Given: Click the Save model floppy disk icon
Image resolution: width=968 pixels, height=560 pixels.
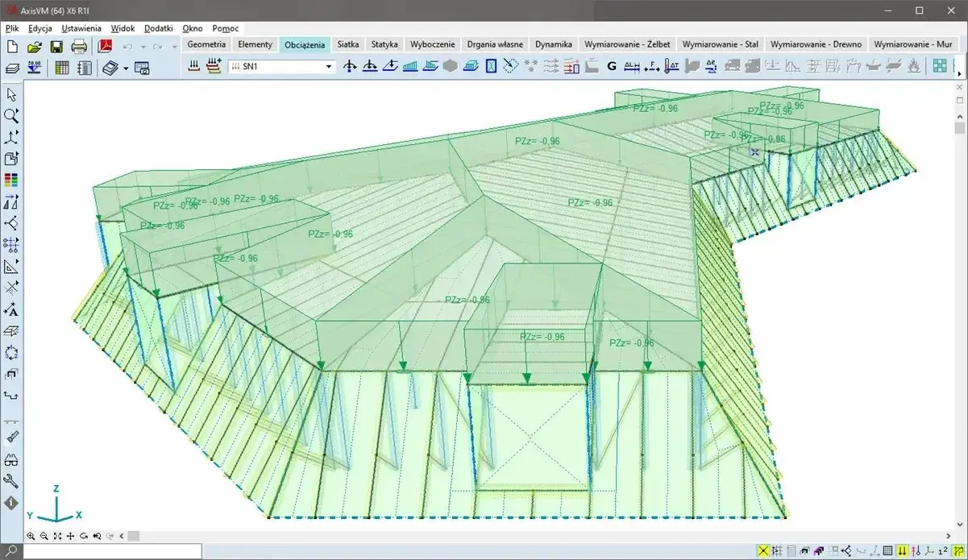Looking at the screenshot, I should 56,47.
